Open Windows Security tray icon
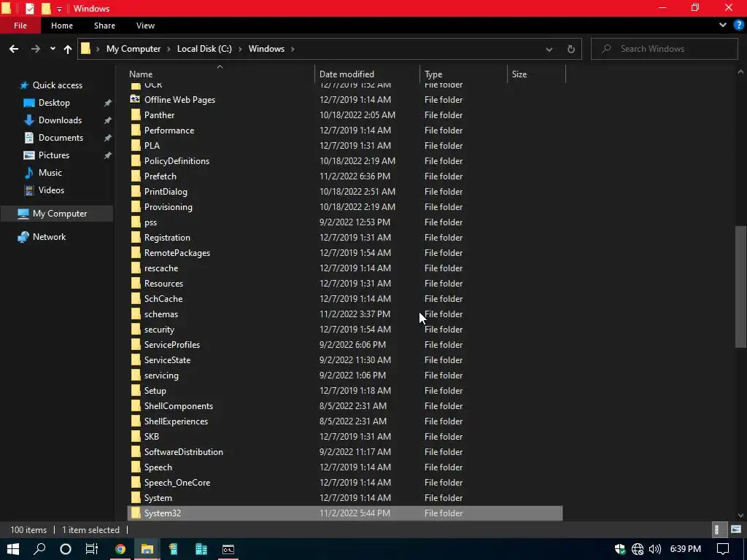Image resolution: width=747 pixels, height=560 pixels. click(620, 549)
